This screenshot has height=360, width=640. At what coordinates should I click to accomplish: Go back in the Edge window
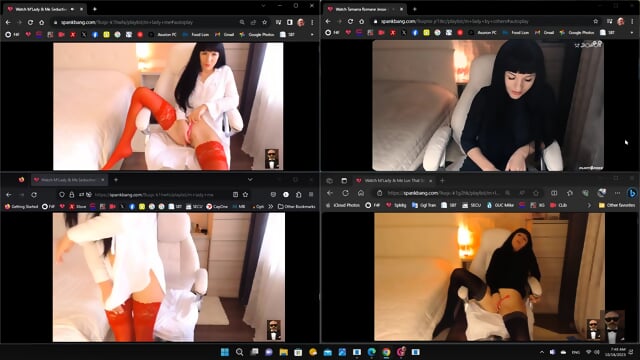[x=330, y=193]
